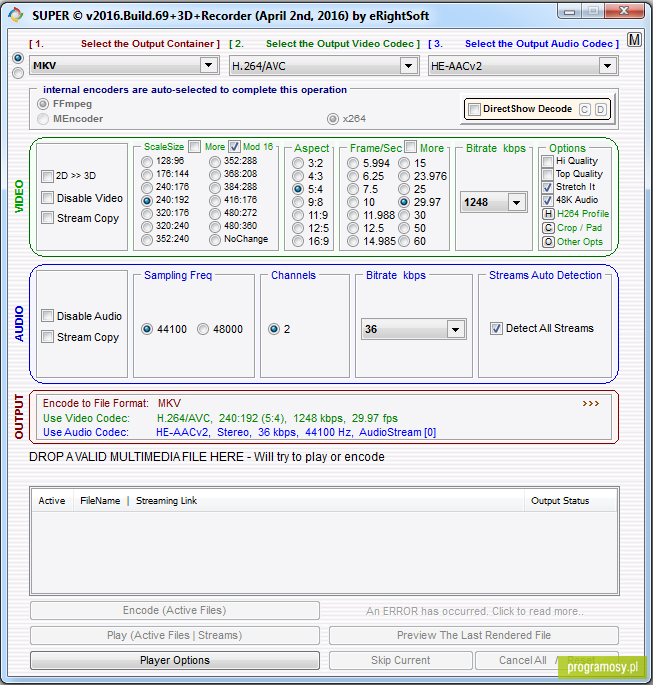Toggle Frame/Sec More checkbox
The width and height of the screenshot is (653, 685).
point(410,146)
